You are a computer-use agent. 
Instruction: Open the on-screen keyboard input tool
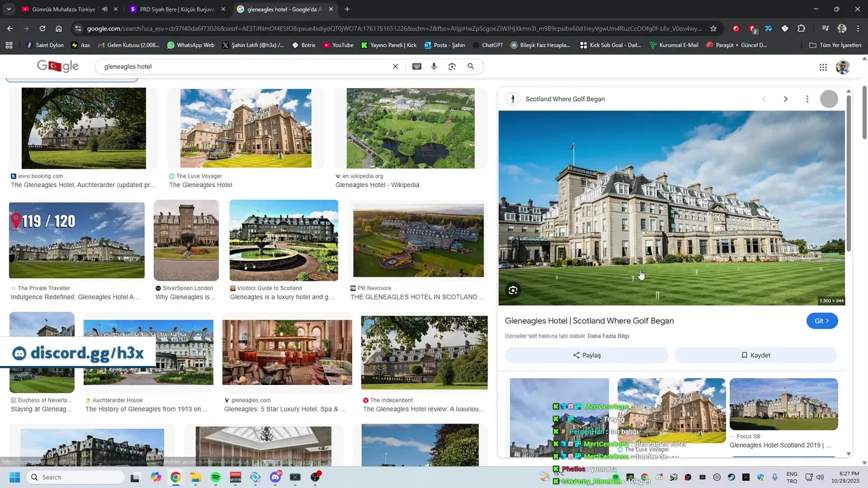point(416,66)
